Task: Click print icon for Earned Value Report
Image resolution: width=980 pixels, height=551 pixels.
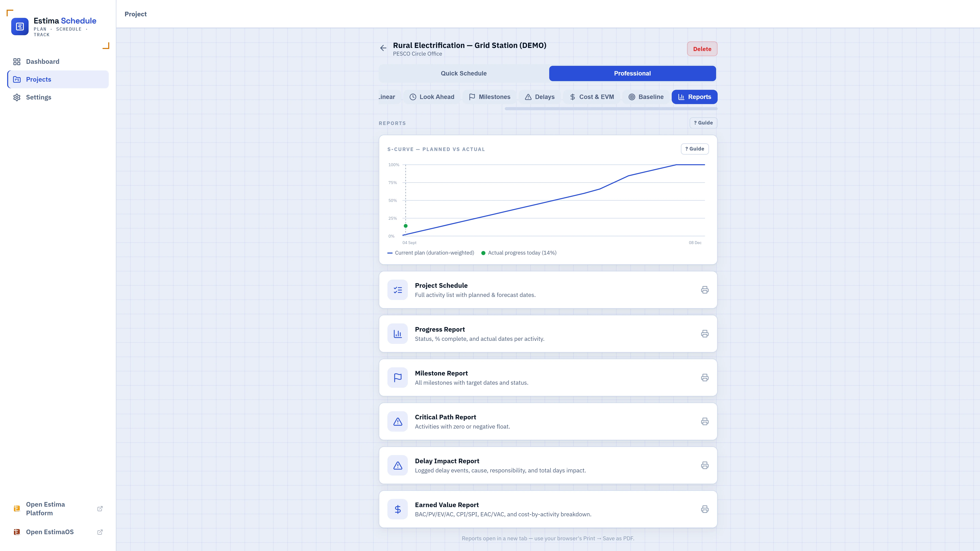Action: click(705, 509)
